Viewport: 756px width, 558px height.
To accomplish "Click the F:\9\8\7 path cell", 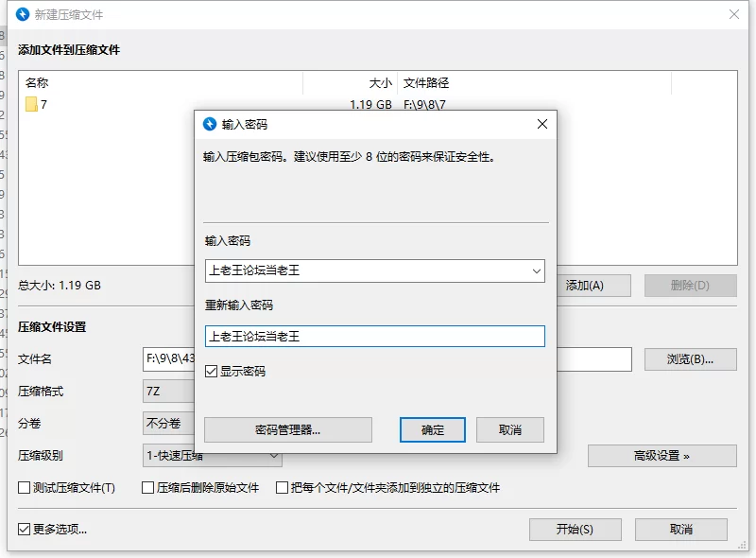I will click(x=424, y=104).
